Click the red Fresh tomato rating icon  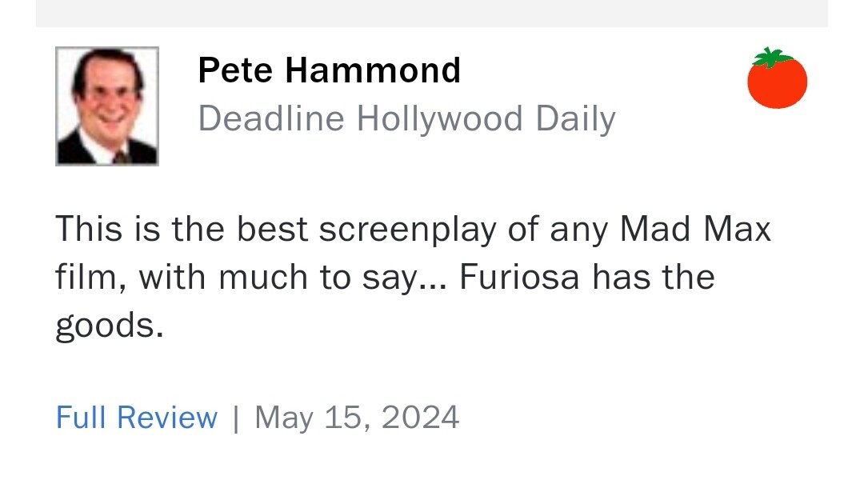pyautogui.click(x=777, y=82)
